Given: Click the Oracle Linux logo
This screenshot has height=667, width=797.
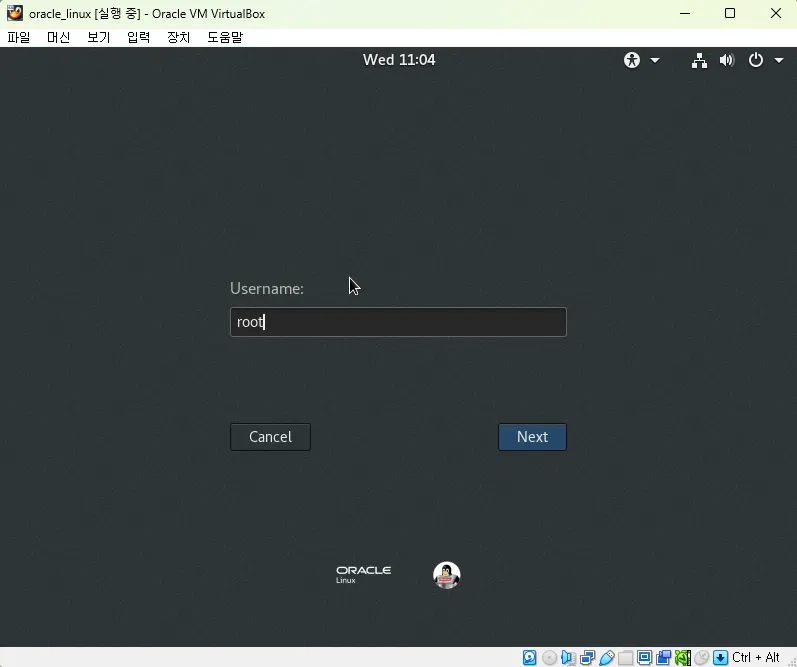Looking at the screenshot, I should pyautogui.click(x=363, y=574).
